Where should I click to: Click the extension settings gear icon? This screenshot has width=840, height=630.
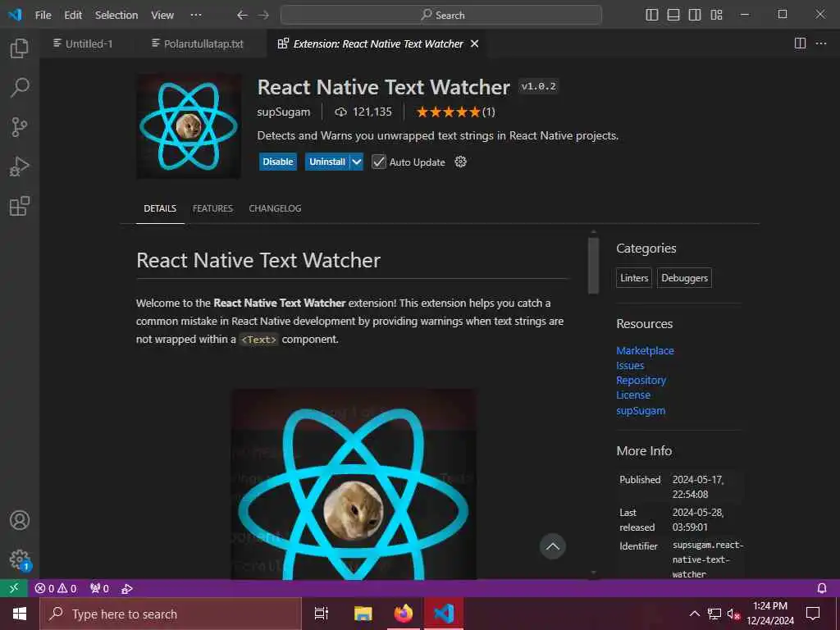(x=461, y=162)
